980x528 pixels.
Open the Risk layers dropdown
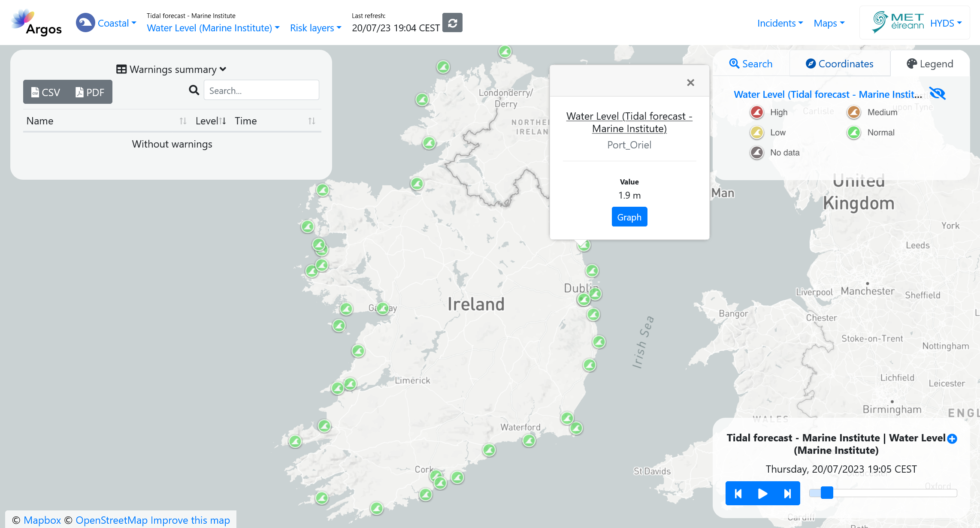coord(316,28)
